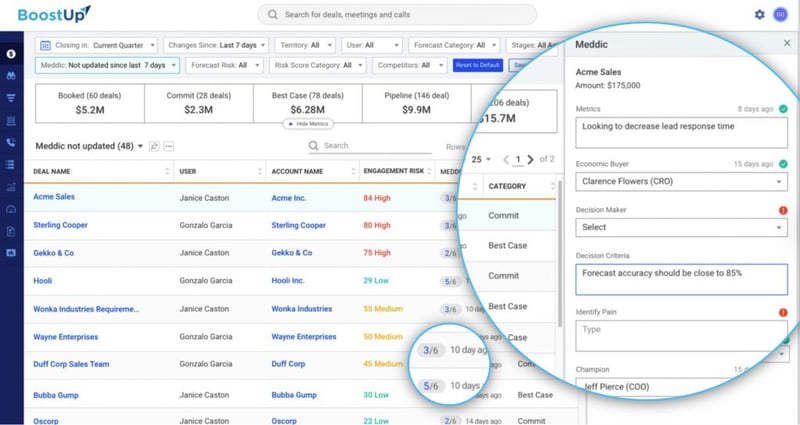Select the Commit (28 deals) metric card
This screenshot has height=425, width=800.
point(199,104)
